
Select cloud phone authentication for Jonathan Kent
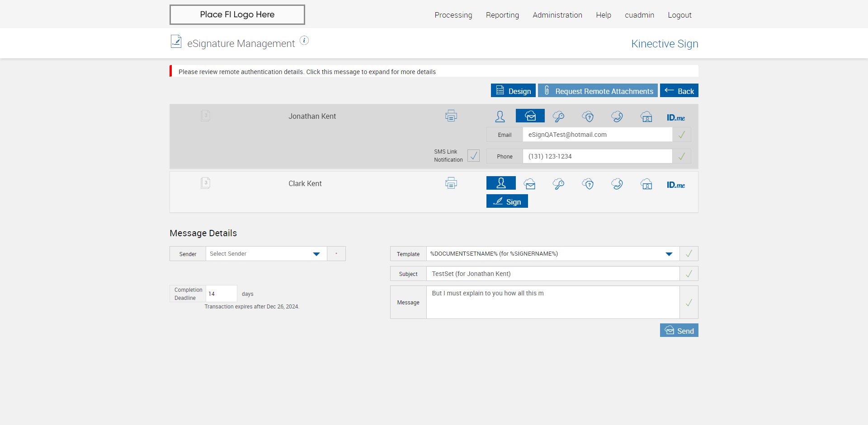pos(617,117)
